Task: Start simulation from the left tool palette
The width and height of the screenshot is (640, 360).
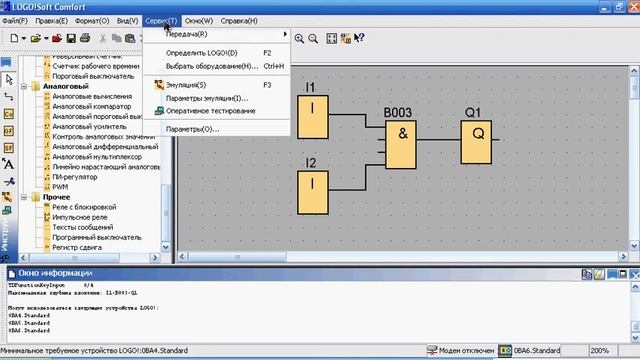Action: [x=7, y=197]
